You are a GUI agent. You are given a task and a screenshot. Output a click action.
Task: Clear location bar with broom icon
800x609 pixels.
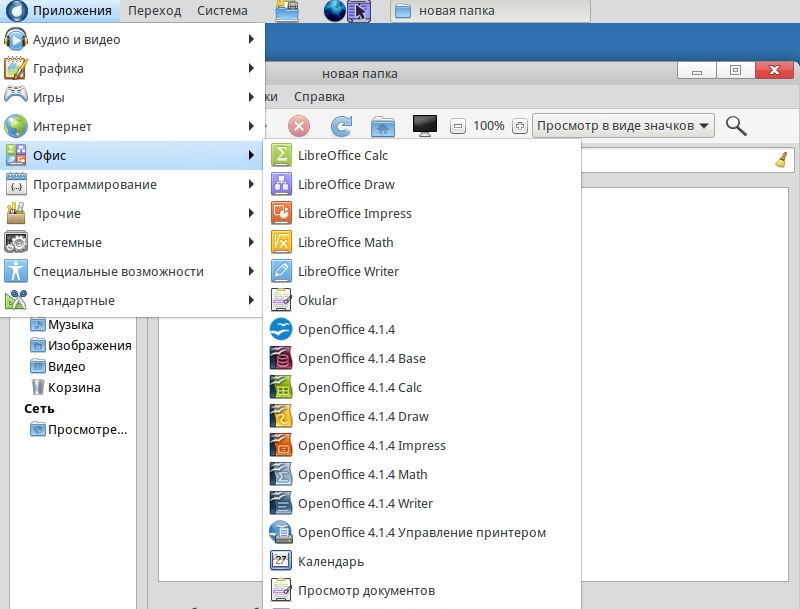(x=781, y=160)
